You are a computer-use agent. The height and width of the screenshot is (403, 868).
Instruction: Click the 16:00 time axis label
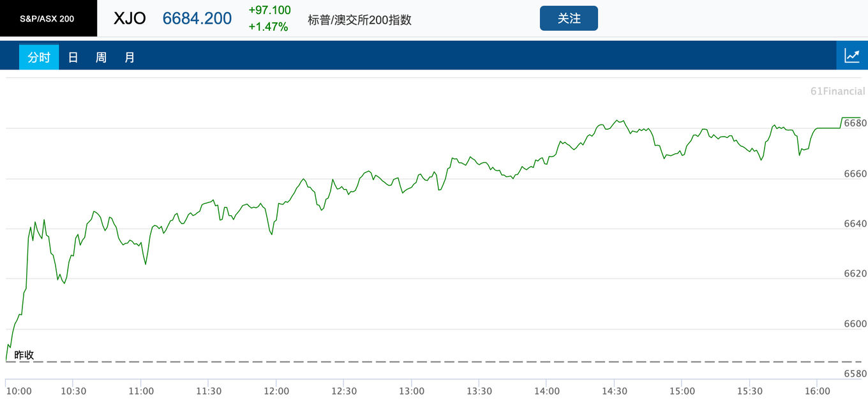pyautogui.click(x=818, y=391)
